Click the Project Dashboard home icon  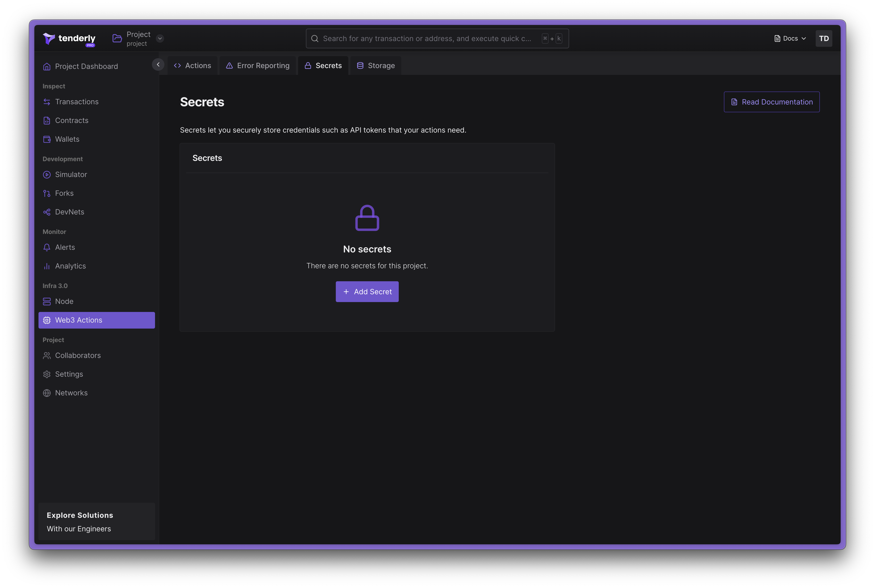coord(47,66)
